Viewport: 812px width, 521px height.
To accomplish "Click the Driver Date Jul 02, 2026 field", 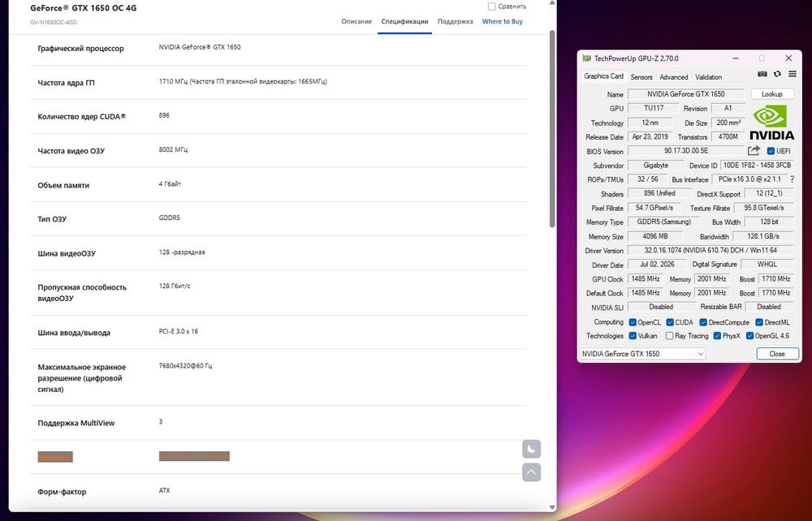I will point(657,265).
